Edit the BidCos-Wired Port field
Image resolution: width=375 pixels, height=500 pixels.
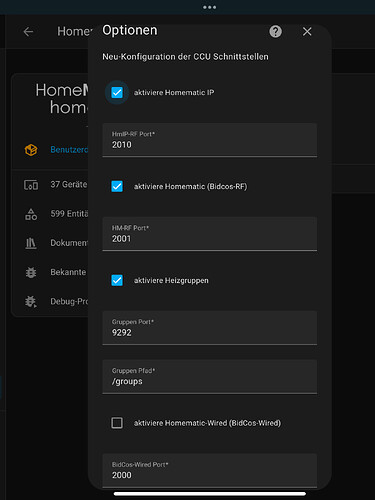[210, 471]
